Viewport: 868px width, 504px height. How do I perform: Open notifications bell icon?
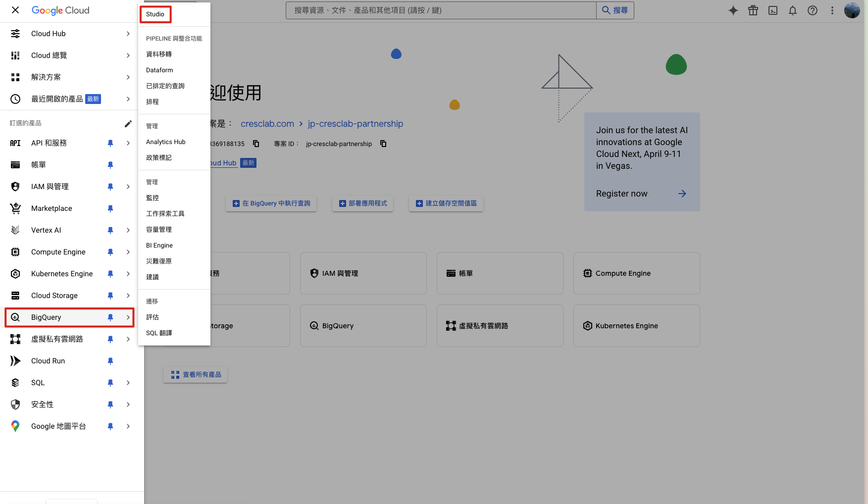[793, 10]
